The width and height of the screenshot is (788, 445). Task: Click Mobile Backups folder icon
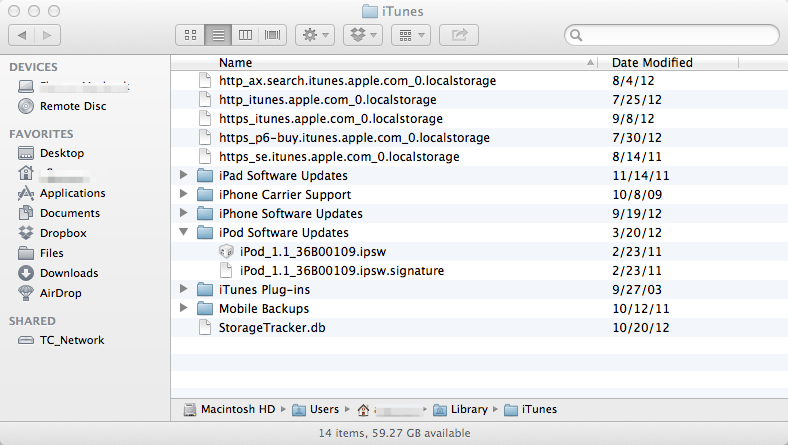[x=205, y=309]
